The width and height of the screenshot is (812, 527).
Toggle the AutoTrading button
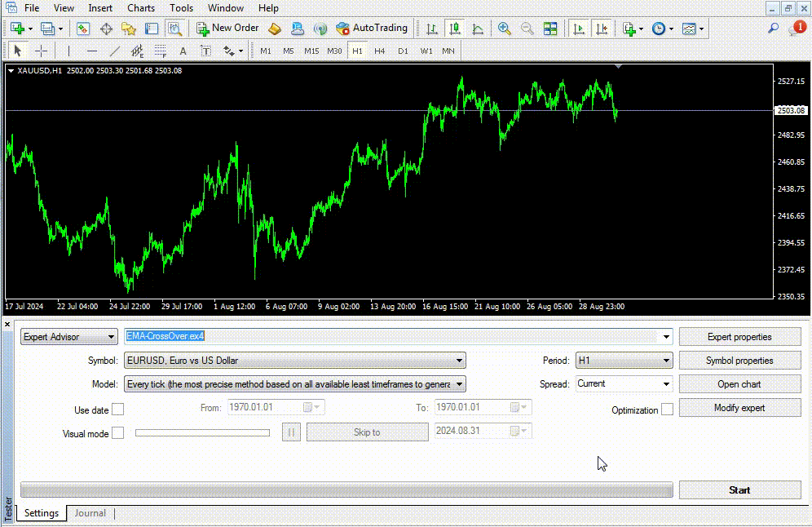click(372, 29)
